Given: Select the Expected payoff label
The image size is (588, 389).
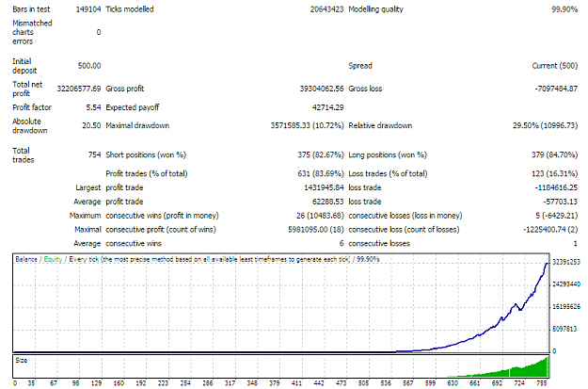Looking at the screenshot, I should tap(133, 107).
